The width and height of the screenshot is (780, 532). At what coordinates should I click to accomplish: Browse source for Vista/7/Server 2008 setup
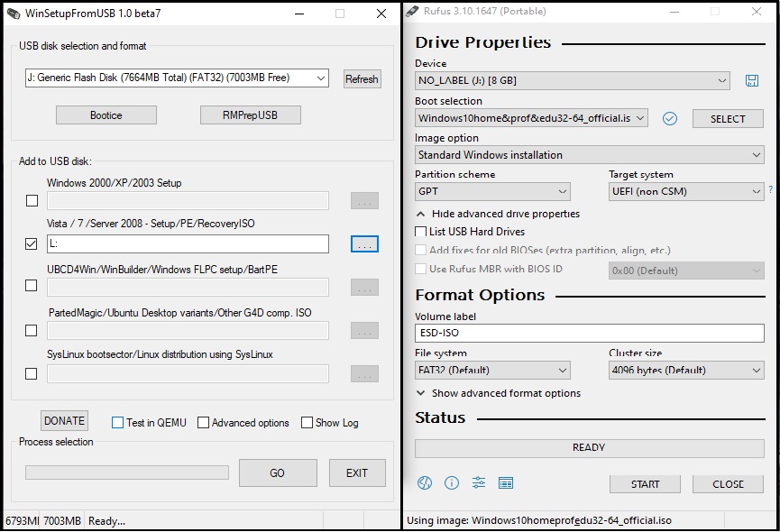[x=364, y=244]
